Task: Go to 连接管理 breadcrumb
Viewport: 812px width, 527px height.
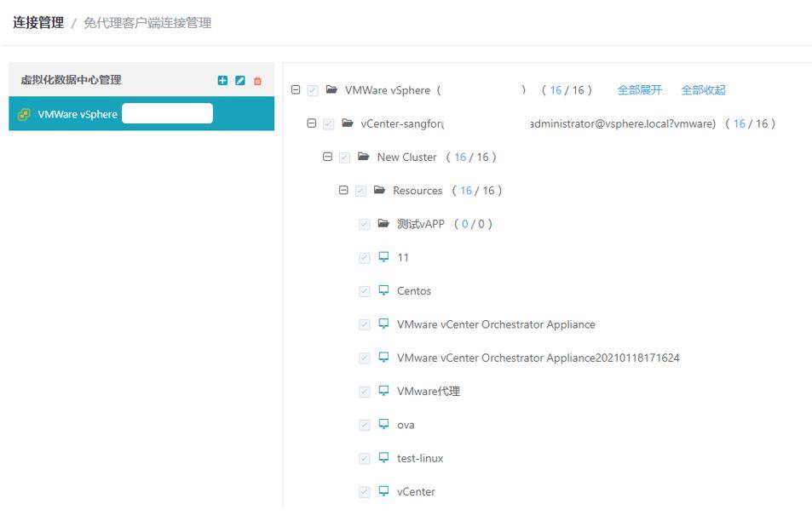Action: pyautogui.click(x=38, y=23)
